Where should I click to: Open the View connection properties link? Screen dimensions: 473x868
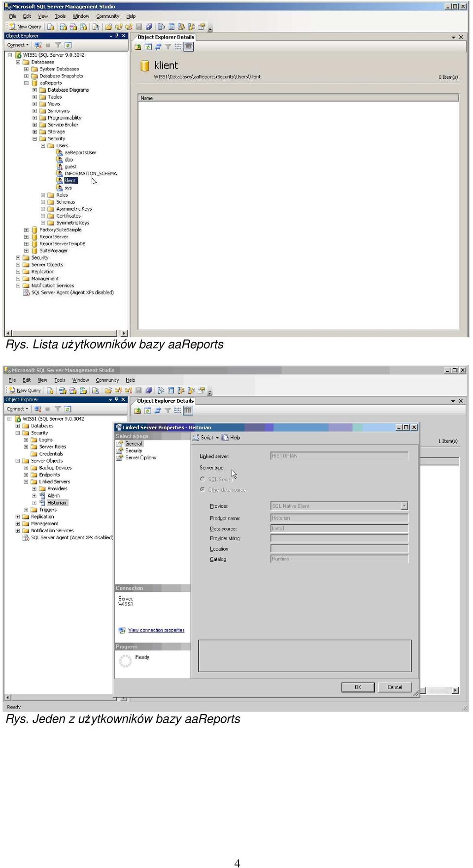pyautogui.click(x=156, y=630)
